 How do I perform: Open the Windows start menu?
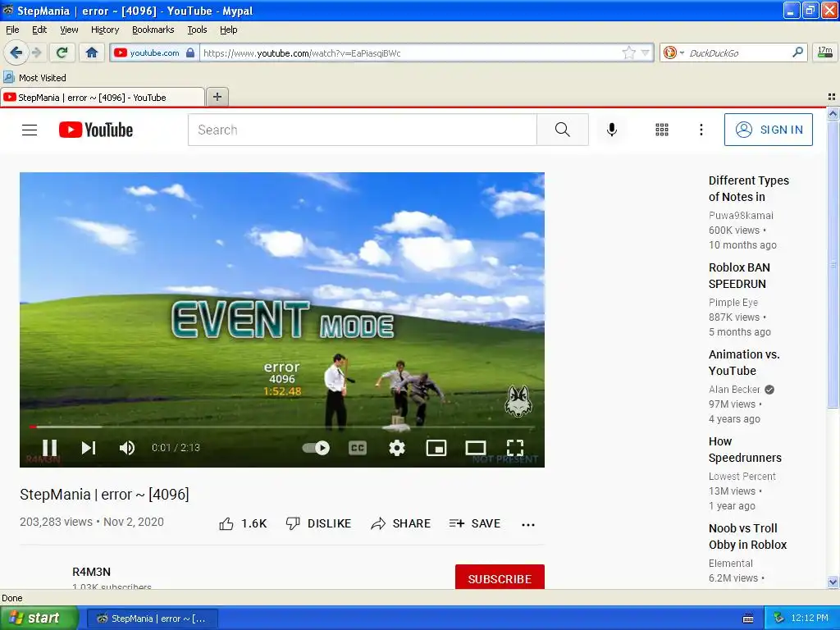(x=39, y=618)
